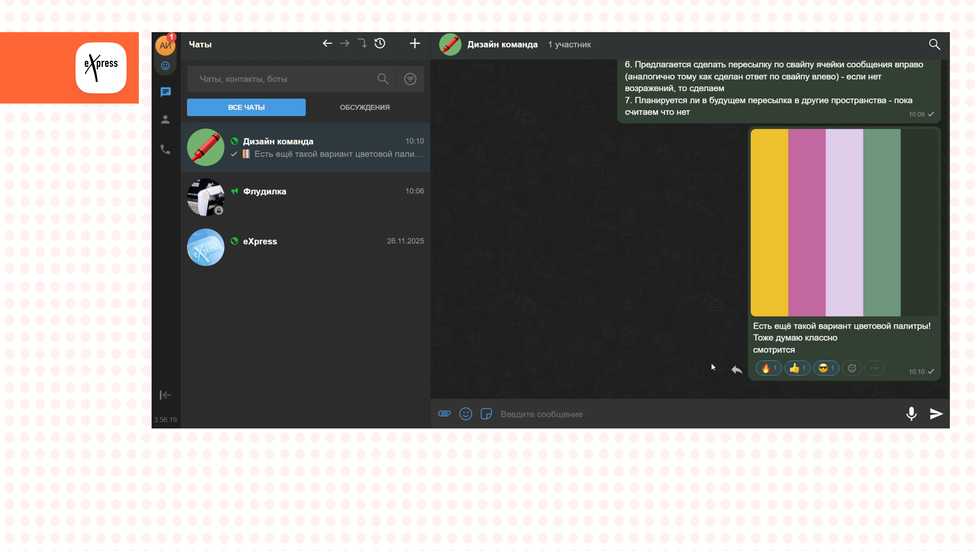Open the color palette image
The image size is (980, 551).
click(x=844, y=222)
